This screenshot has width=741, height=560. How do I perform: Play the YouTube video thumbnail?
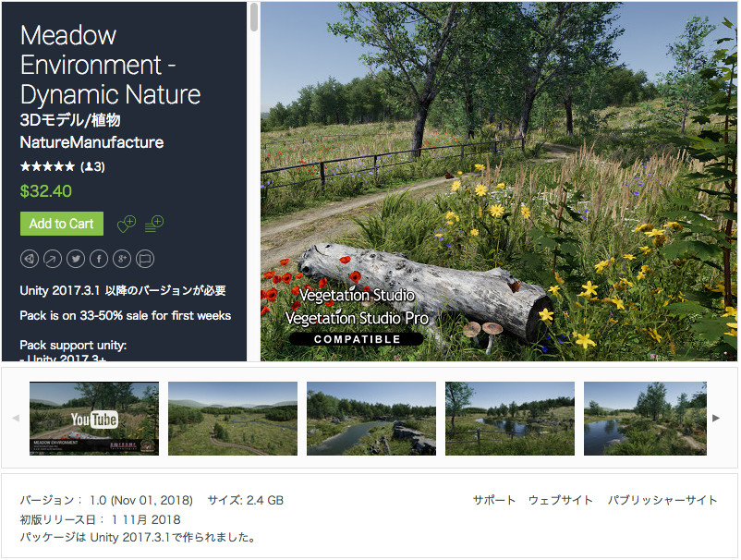coord(94,419)
